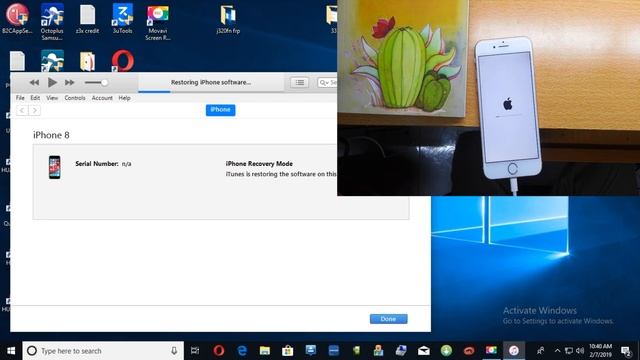Click the Type here to search box

(x=103, y=351)
